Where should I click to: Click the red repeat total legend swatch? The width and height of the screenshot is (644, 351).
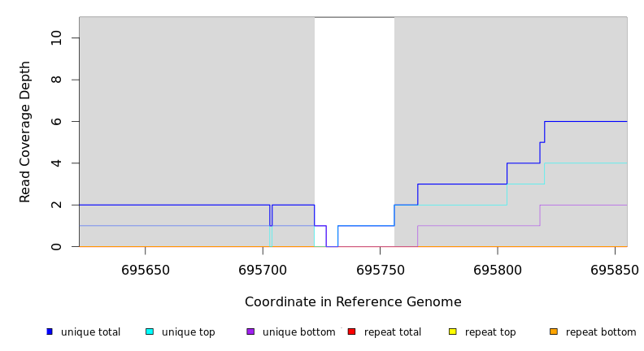tap(351, 331)
